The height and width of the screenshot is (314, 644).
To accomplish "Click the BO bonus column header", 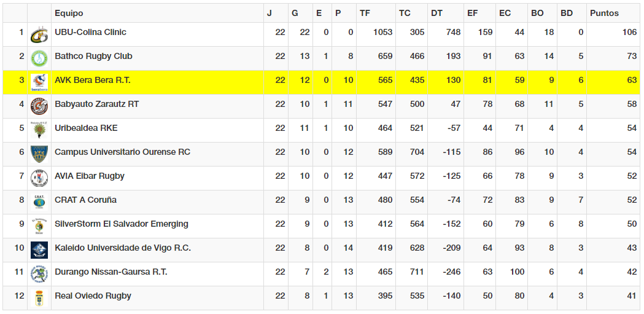I will pos(537,13).
